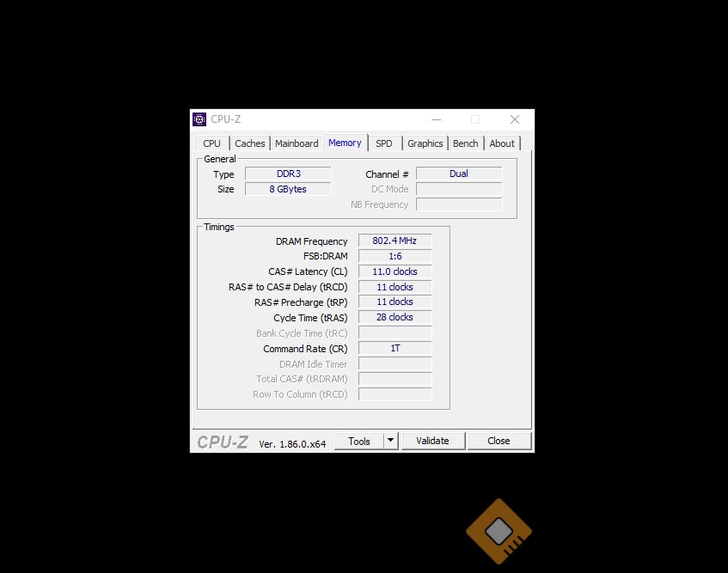The height and width of the screenshot is (573, 728).
Task: Click the Ver. 1.86.0.x64 version text
Action: point(292,444)
